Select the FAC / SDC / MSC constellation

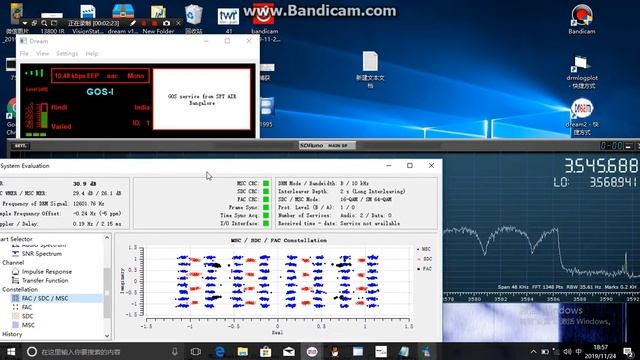pos(45,298)
